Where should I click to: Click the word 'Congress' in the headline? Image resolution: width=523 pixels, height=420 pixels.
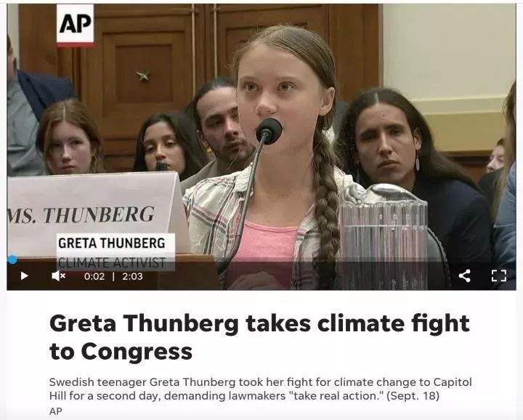click(137, 352)
